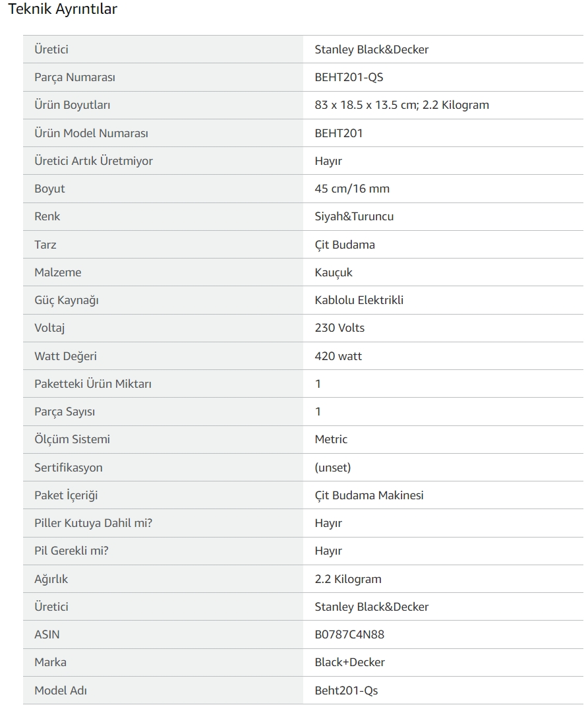Click the Teknik Ayrıntılar heading
Image resolution: width=588 pixels, height=709 pixels.
click(x=63, y=9)
